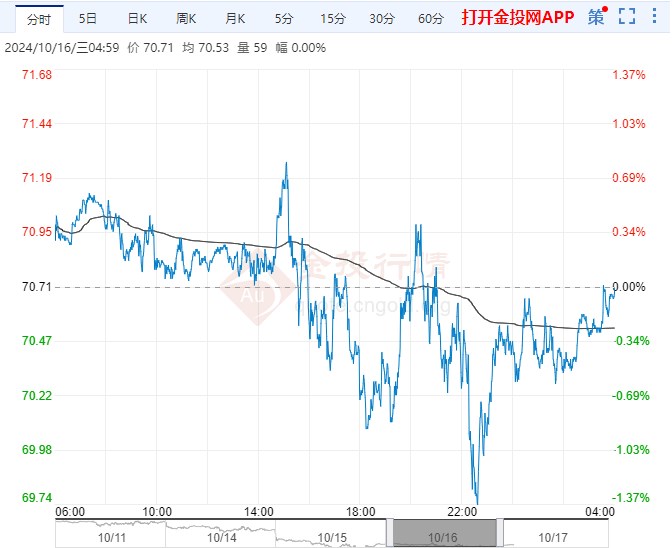The image size is (672, 548).
Task: Click the lowest price dip after 22:00
Action: [x=477, y=501]
